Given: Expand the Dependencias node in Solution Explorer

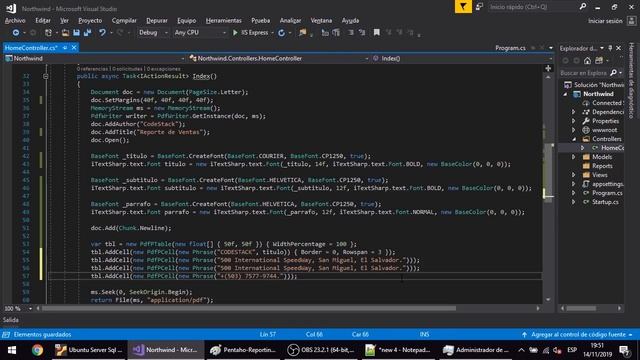Looking at the screenshot, I should [573, 112].
